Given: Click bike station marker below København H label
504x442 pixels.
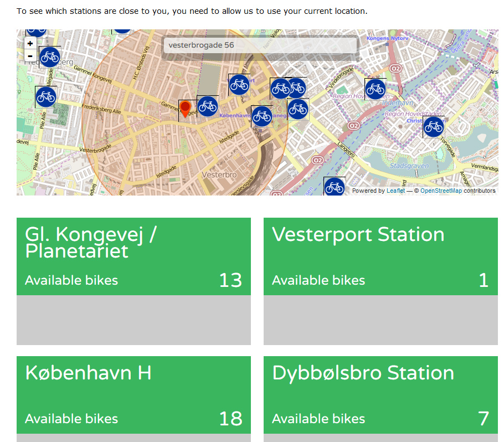Looking at the screenshot, I should pos(262,116).
